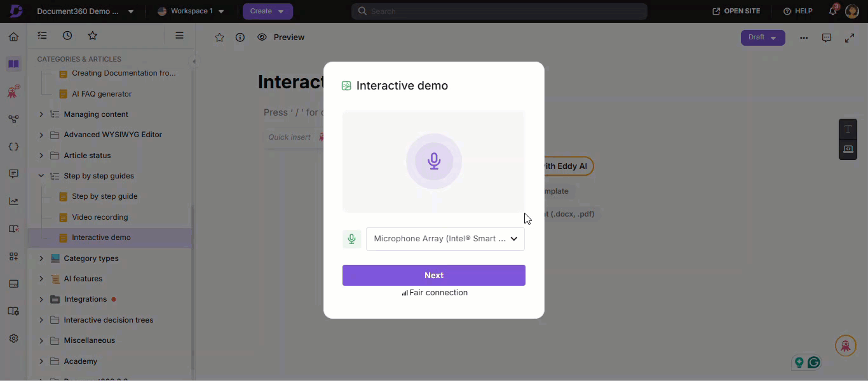Click the Eddy AI assistant icon in the sidebar
The height and width of the screenshot is (381, 868).
click(13, 91)
